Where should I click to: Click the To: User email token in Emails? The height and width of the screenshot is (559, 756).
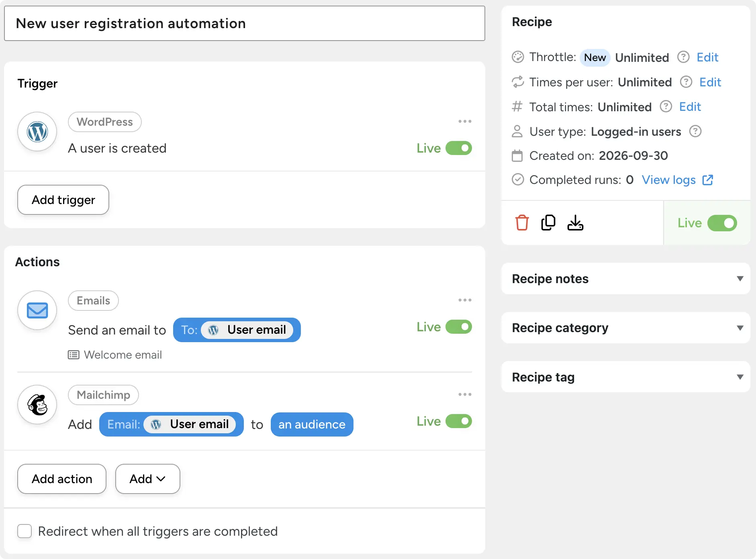237,330
